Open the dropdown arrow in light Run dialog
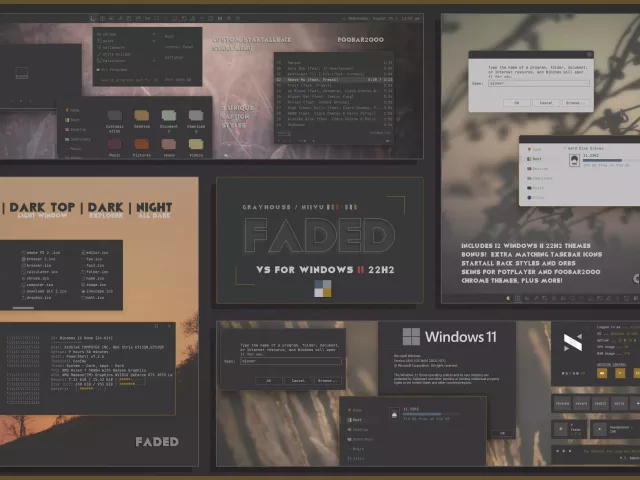Viewport: 640px width, 480px height. (x=587, y=83)
